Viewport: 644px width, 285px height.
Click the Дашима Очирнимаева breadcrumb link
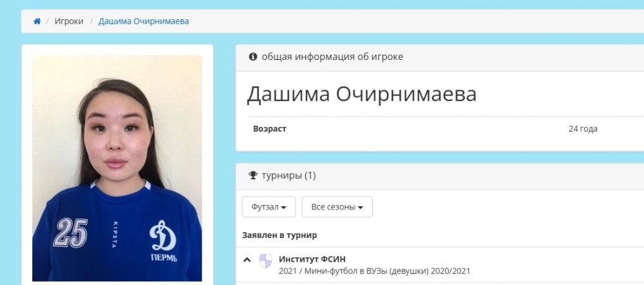point(144,21)
